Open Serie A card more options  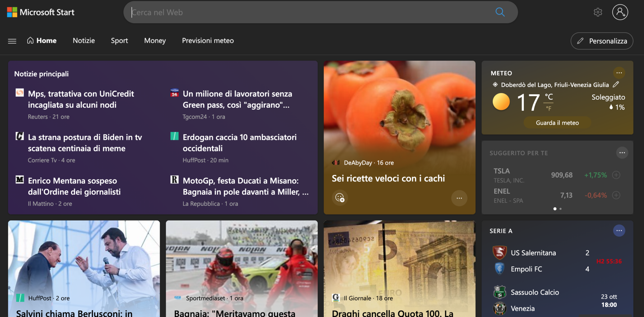(x=619, y=231)
